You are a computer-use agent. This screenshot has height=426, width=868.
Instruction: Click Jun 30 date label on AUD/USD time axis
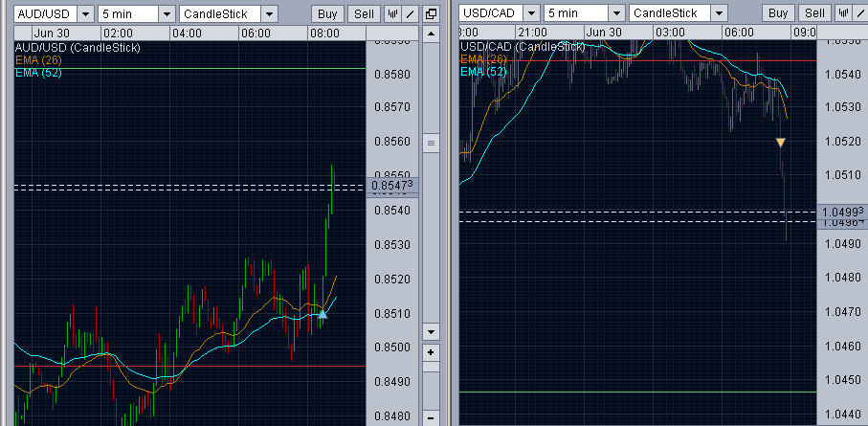pos(52,34)
